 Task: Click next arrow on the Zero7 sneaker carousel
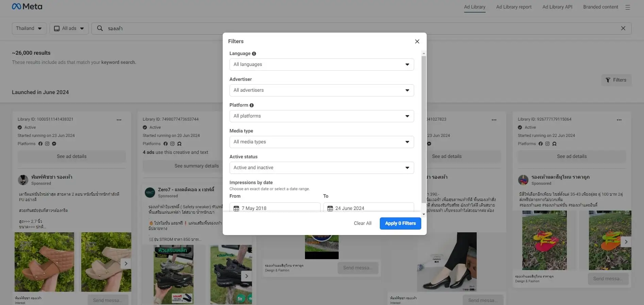(247, 276)
